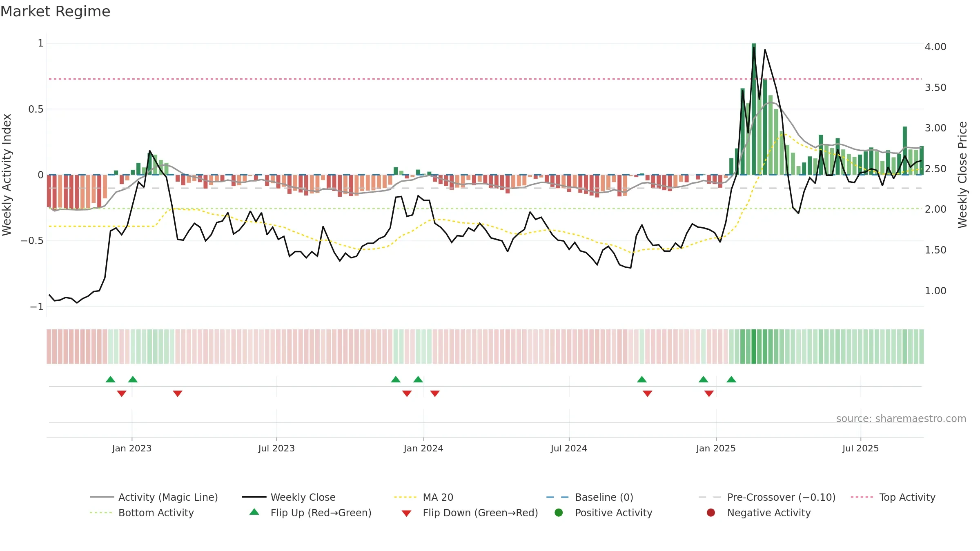Toggle Activity (Magic Line) legend entry

point(154,497)
